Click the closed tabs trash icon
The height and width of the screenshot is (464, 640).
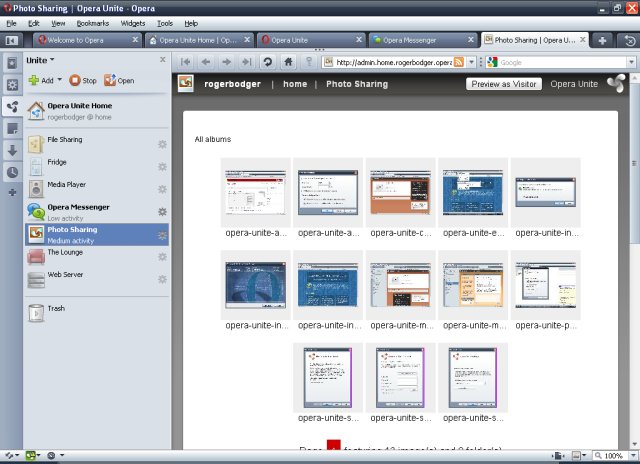(629, 40)
